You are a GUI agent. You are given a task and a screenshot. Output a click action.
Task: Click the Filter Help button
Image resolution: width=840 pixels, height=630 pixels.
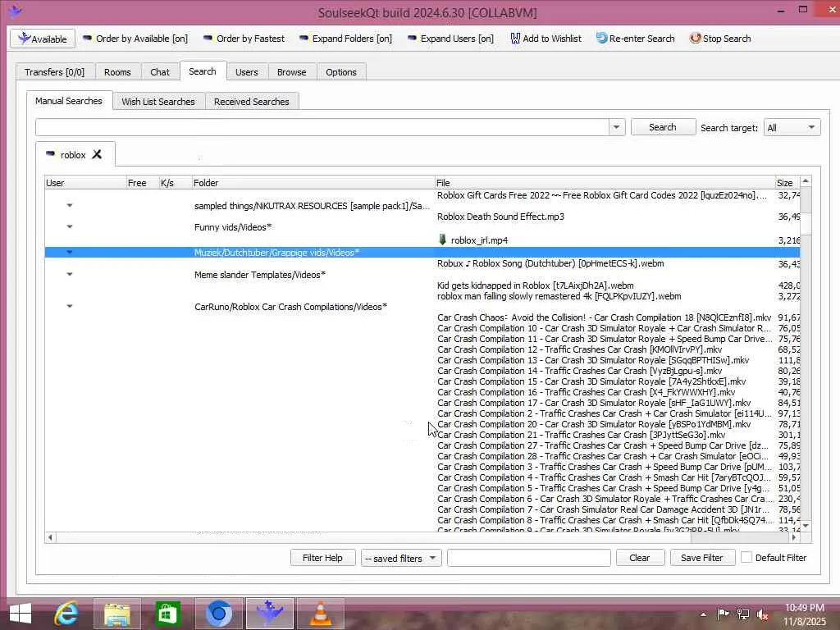322,558
